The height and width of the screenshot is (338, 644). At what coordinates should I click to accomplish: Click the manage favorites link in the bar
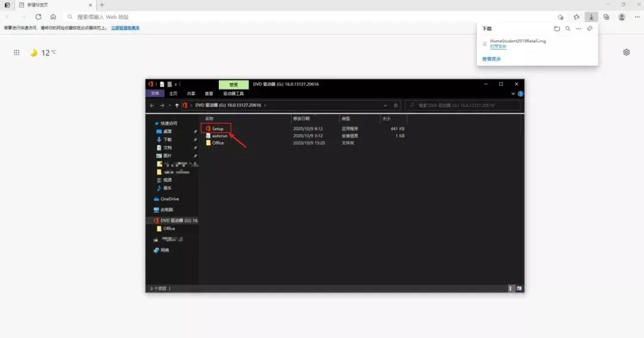(x=125, y=28)
